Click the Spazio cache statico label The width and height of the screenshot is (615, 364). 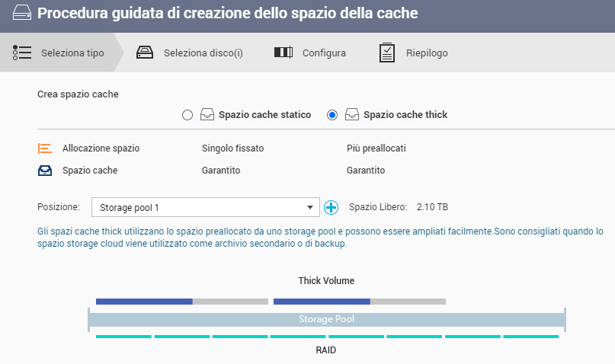pos(264,115)
